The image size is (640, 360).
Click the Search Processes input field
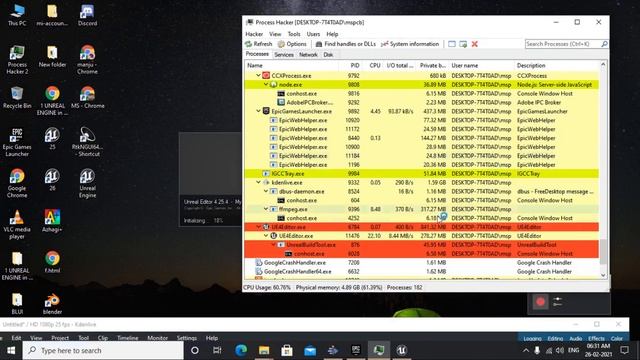[x=563, y=44]
